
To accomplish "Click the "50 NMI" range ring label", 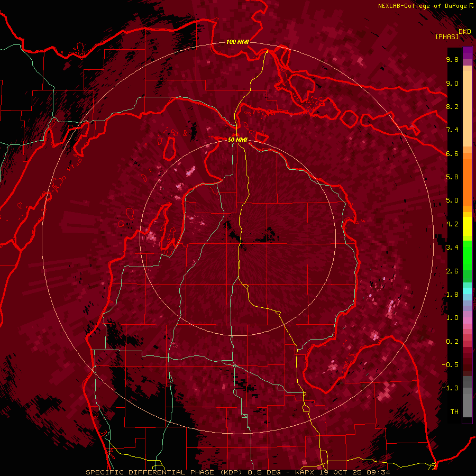I will point(237,140).
